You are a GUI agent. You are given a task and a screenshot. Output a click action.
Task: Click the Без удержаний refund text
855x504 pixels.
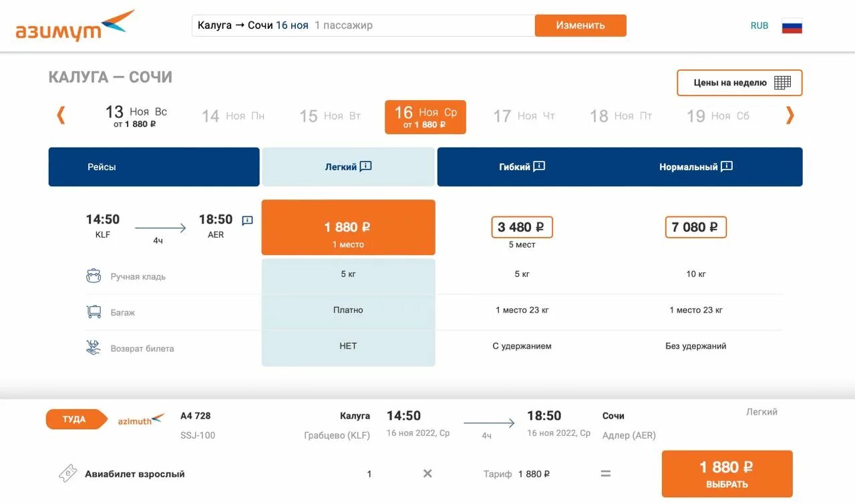(x=695, y=346)
